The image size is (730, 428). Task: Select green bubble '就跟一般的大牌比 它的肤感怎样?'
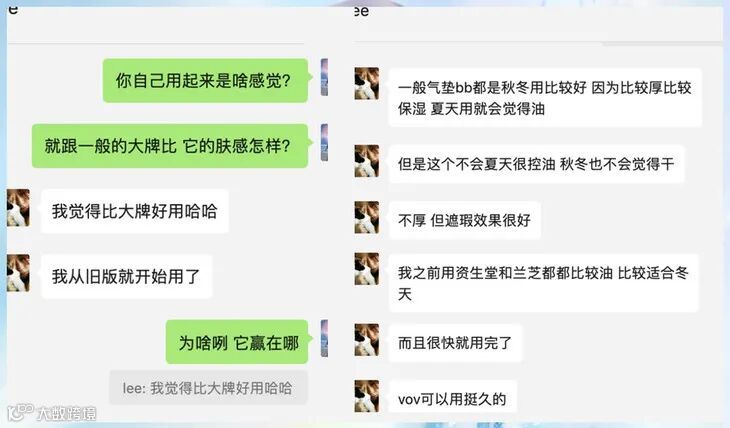tap(170, 146)
